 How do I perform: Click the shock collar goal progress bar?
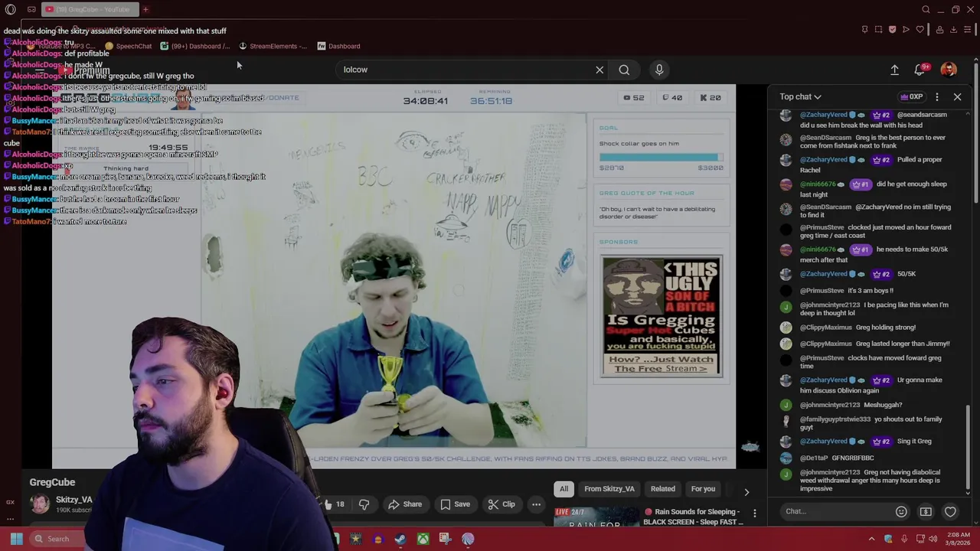[x=661, y=157]
